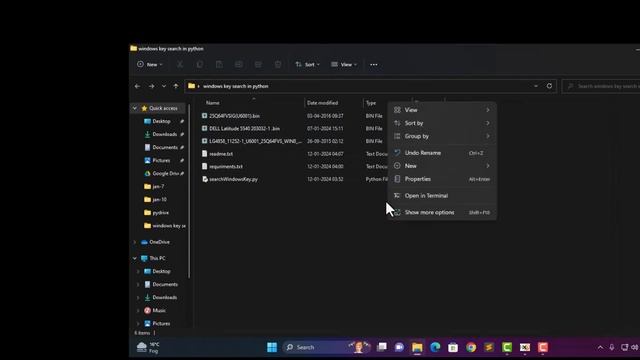Open the Sort by submenu in context menu
640x360 pixels.
(x=442, y=123)
